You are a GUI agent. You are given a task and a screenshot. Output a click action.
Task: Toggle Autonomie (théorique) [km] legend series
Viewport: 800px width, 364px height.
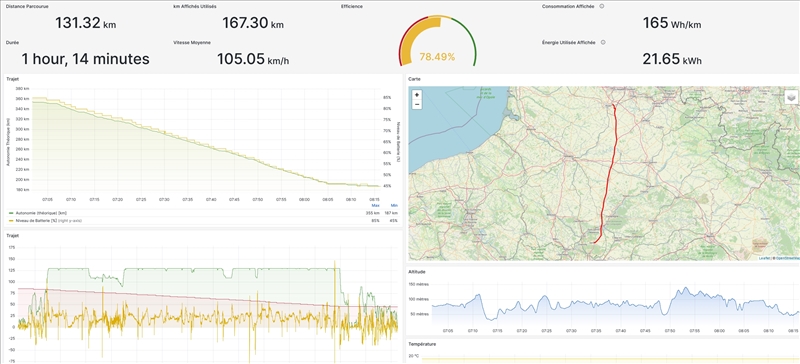coord(40,213)
